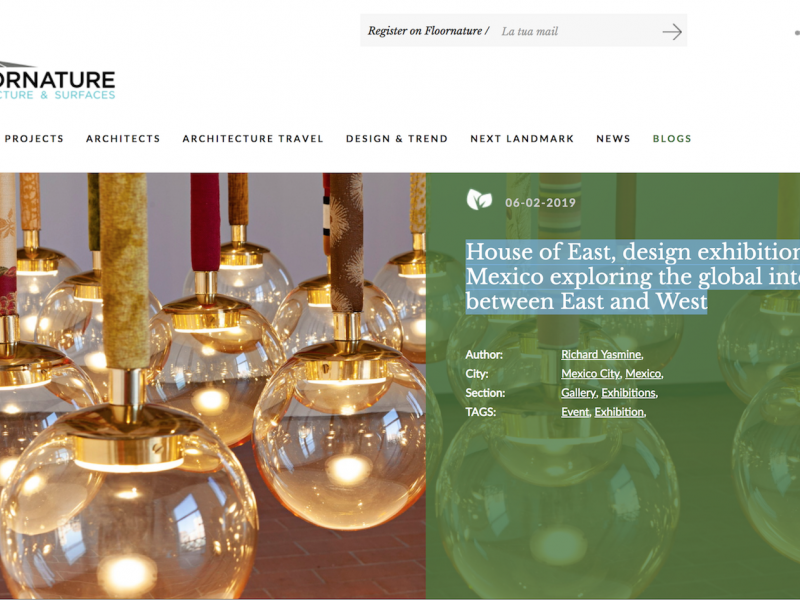Switch to the Blogs section
The width and height of the screenshot is (800, 600).
672,138
